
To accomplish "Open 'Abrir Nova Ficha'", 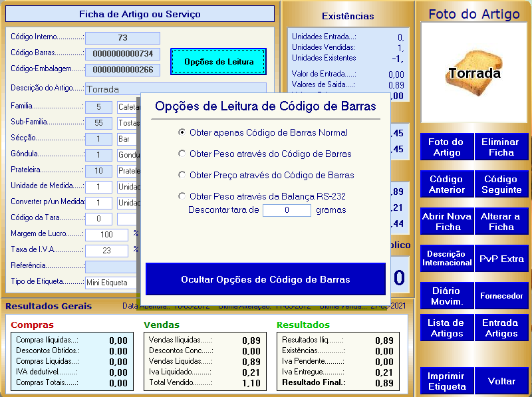I will click(x=446, y=221).
